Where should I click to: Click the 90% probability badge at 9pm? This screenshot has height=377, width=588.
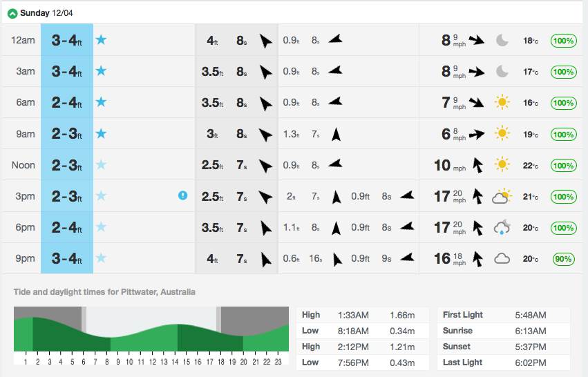[x=563, y=259]
